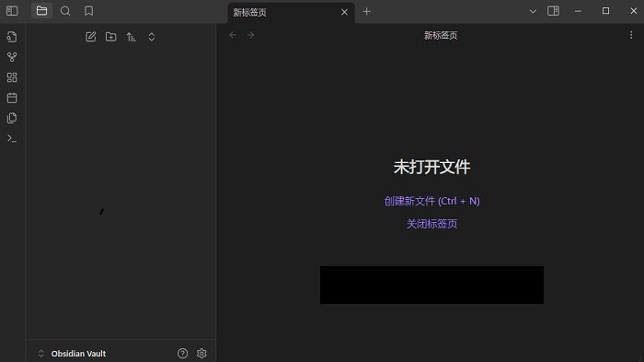
Task: Open the help question mark icon
Action: [x=182, y=354]
